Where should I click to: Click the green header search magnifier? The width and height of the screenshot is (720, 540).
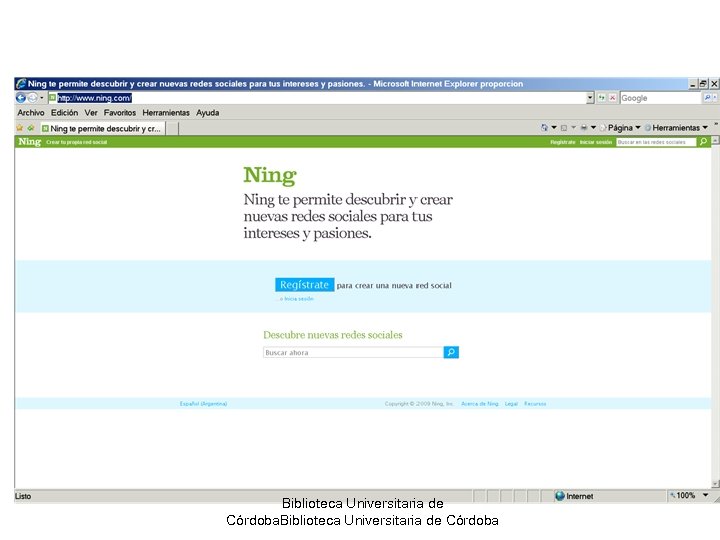703,142
